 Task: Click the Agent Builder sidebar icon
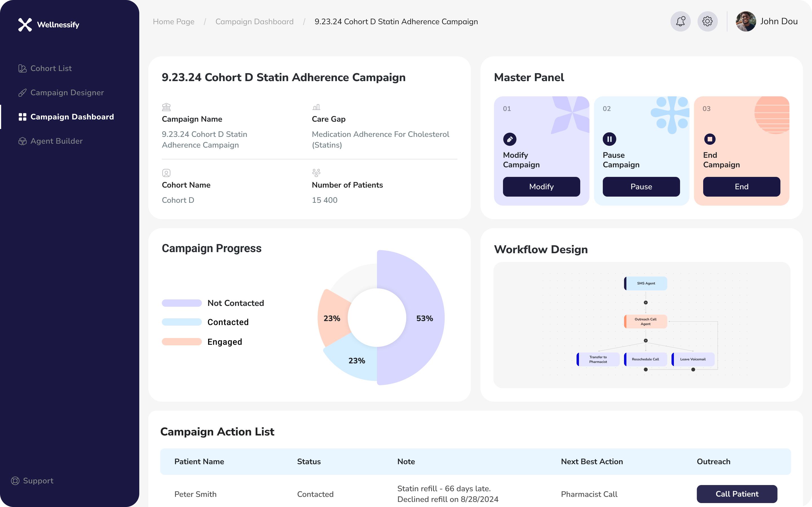(22, 141)
